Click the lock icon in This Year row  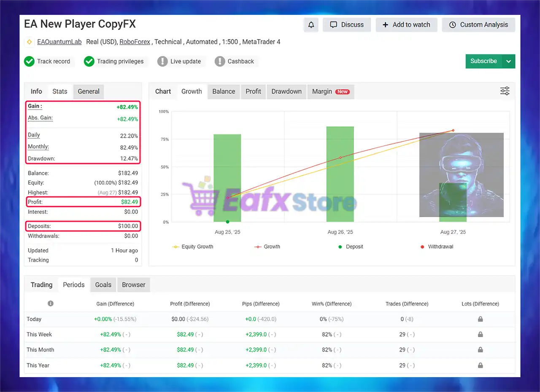click(480, 365)
